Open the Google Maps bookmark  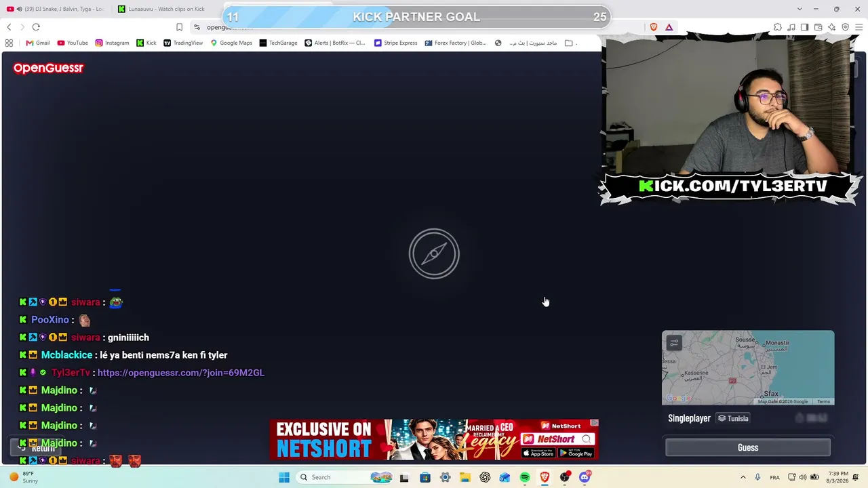click(231, 43)
